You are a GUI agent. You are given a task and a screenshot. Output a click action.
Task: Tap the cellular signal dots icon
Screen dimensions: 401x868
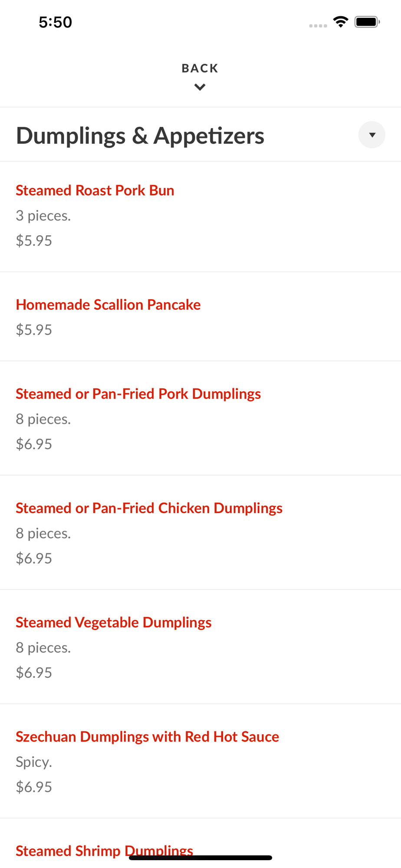pos(318,26)
